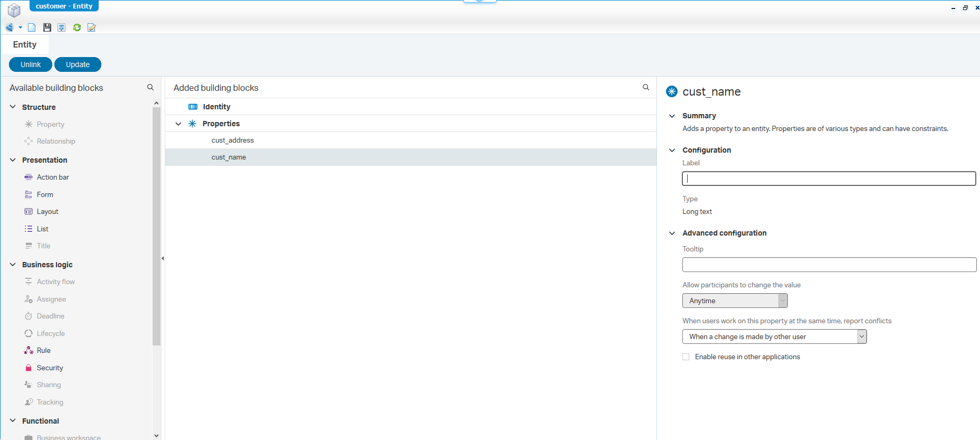Click the cube application logo icon
The image size is (980, 440).
tap(14, 10)
